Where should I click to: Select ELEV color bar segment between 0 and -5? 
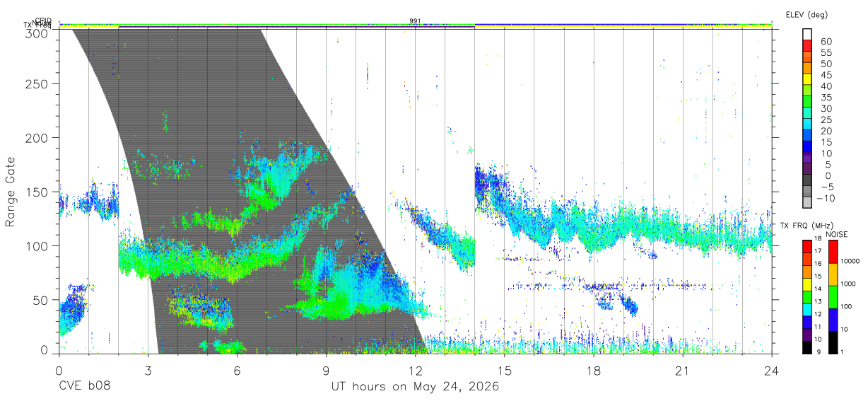point(807,181)
